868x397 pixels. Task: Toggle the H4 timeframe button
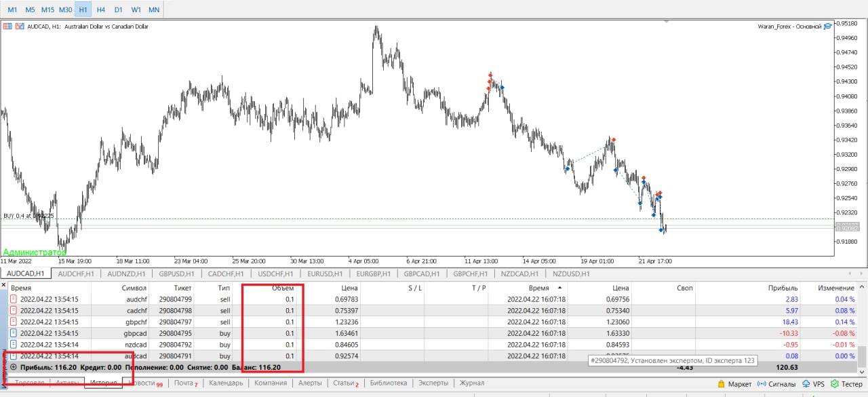pos(100,10)
